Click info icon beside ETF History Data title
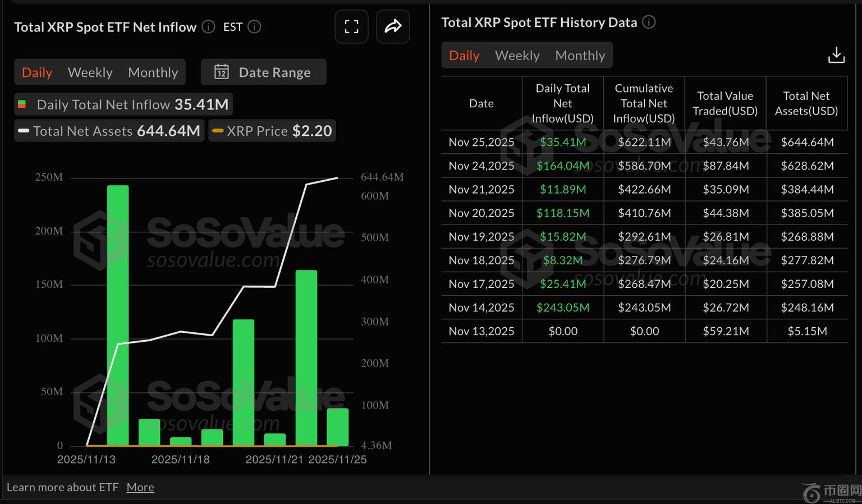The image size is (862, 504). click(x=649, y=22)
